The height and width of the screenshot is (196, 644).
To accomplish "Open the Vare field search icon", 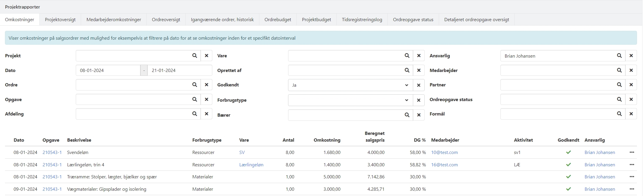I will pyautogui.click(x=407, y=56).
